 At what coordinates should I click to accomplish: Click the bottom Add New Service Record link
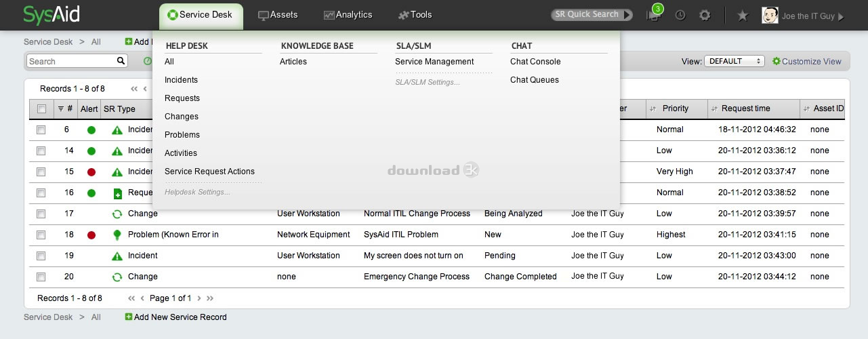pyautogui.click(x=180, y=317)
